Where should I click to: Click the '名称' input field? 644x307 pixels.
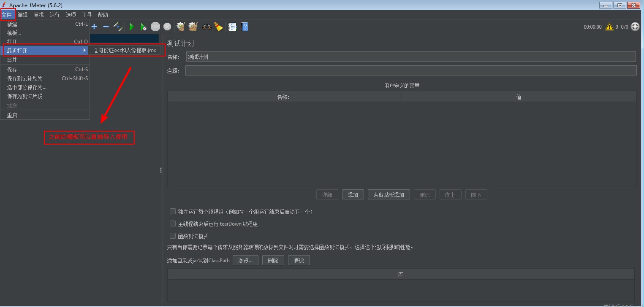pos(411,57)
